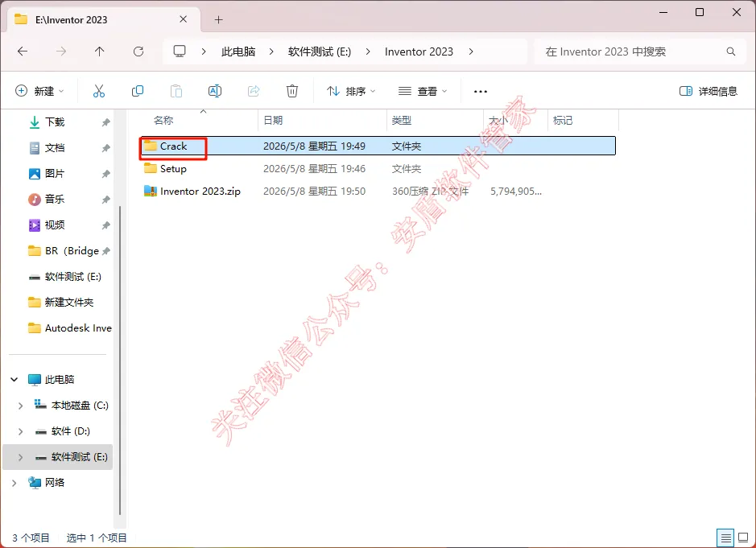Unpin the 下载 folder pin icon
This screenshot has width=756, height=548.
[106, 122]
